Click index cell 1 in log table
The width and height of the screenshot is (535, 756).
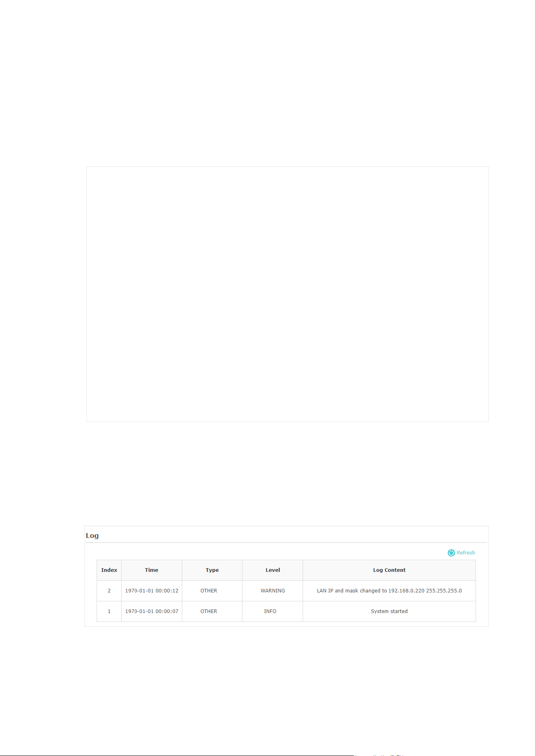click(x=109, y=611)
